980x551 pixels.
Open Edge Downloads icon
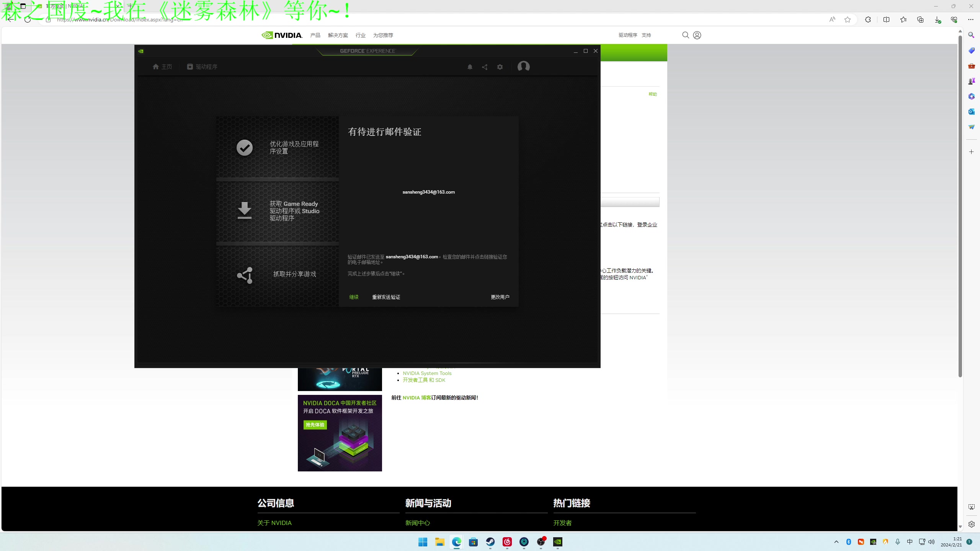(937, 20)
